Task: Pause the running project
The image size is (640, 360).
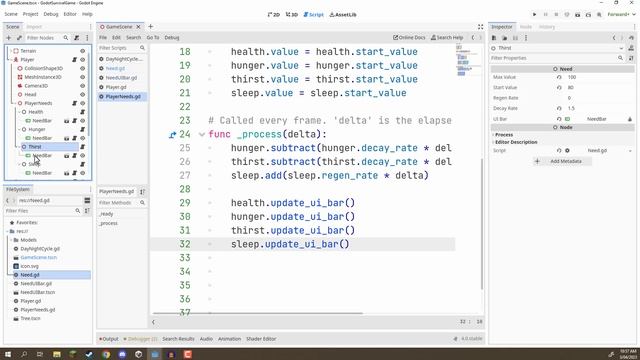Action: click(545, 15)
